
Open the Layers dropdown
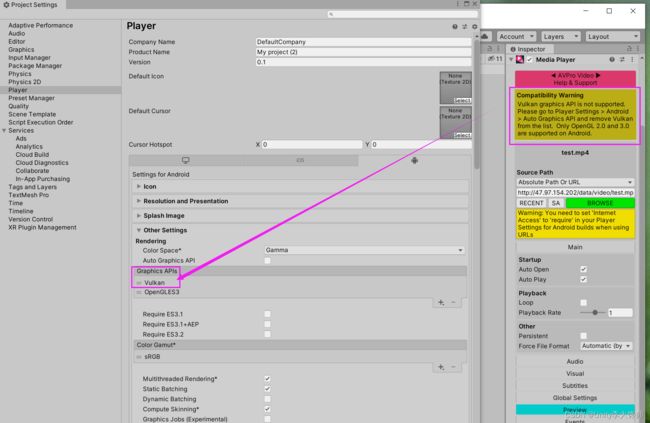(x=561, y=36)
